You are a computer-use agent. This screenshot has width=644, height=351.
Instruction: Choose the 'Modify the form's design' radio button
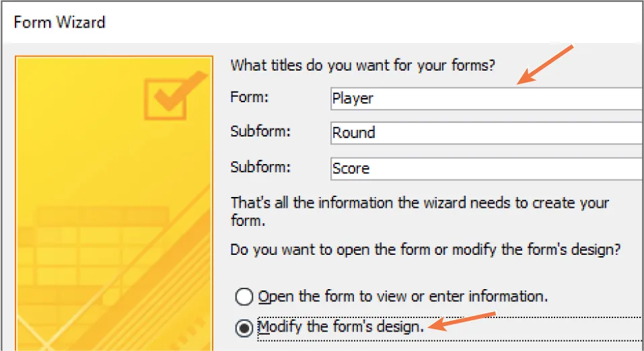pyautogui.click(x=245, y=328)
